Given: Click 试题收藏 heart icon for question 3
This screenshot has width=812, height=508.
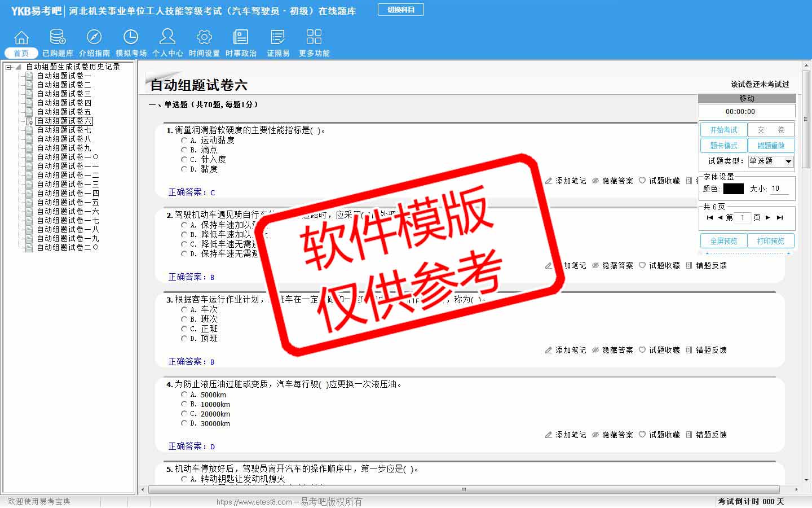Looking at the screenshot, I should [x=642, y=350].
